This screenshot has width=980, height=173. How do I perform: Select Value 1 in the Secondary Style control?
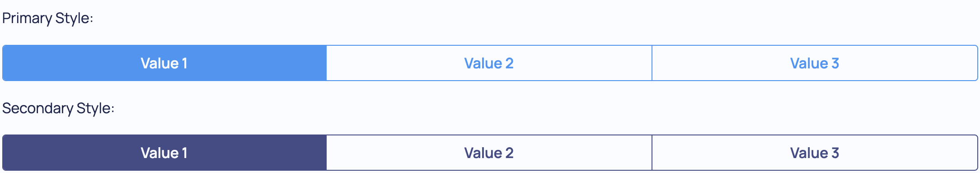pyautogui.click(x=164, y=153)
